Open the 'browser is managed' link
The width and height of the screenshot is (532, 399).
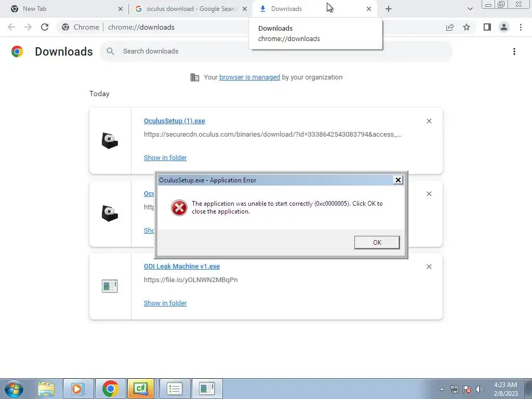(250, 77)
